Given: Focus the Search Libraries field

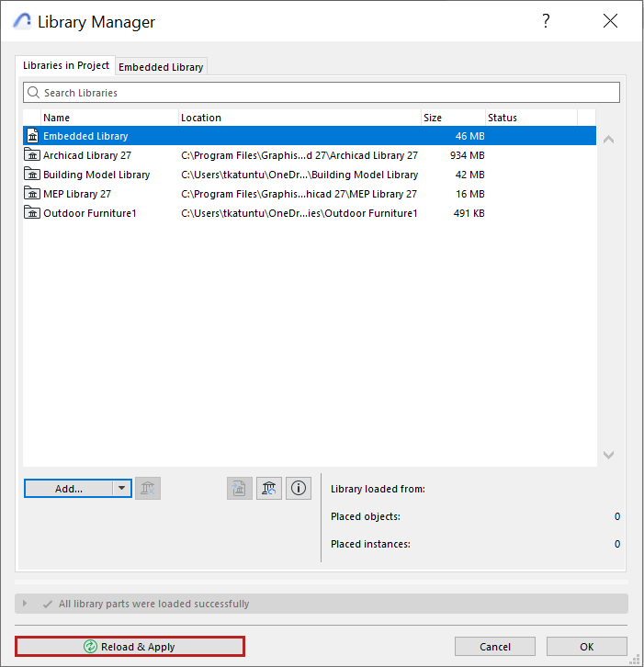Looking at the screenshot, I should pos(322,92).
